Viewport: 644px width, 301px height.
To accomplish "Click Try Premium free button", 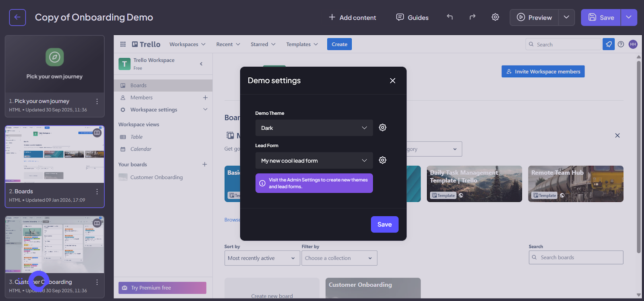I will click(x=162, y=288).
